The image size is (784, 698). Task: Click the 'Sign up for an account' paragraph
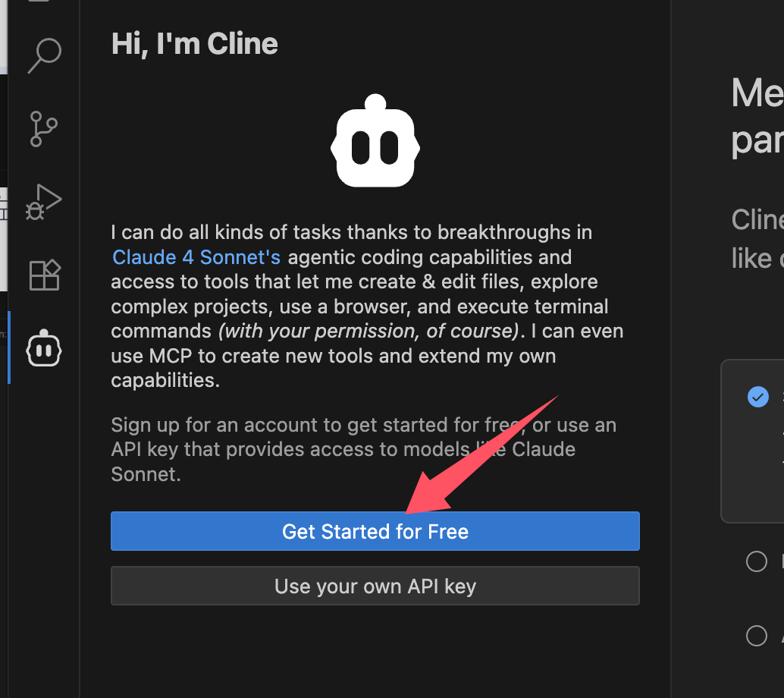click(363, 449)
